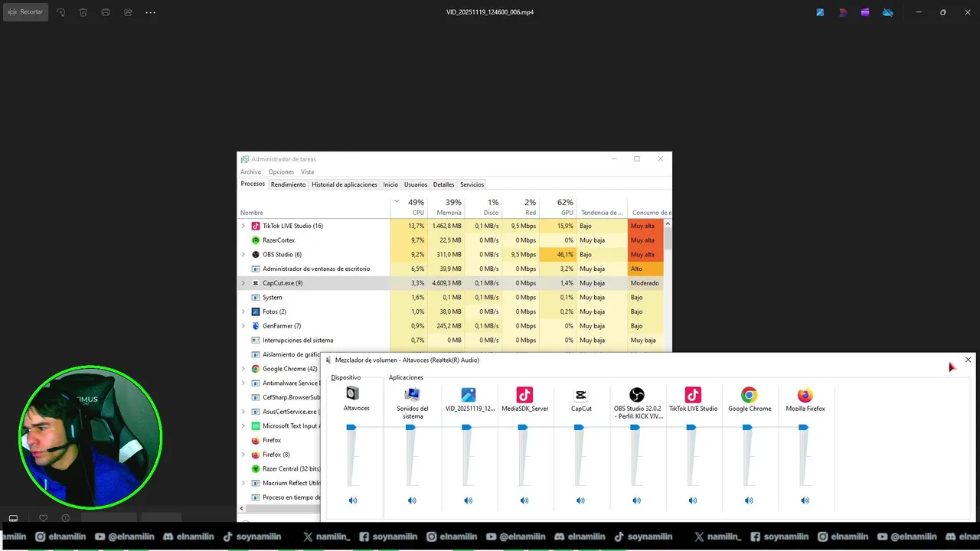Click the print icon in the top toolbar
The width and height of the screenshot is (980, 551).
pyautogui.click(x=106, y=12)
